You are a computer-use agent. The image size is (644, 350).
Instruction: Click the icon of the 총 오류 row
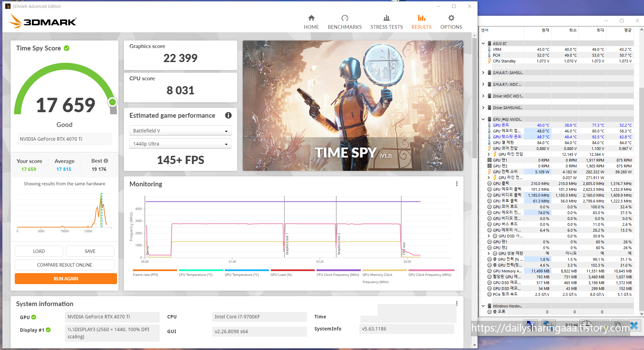[x=490, y=312]
